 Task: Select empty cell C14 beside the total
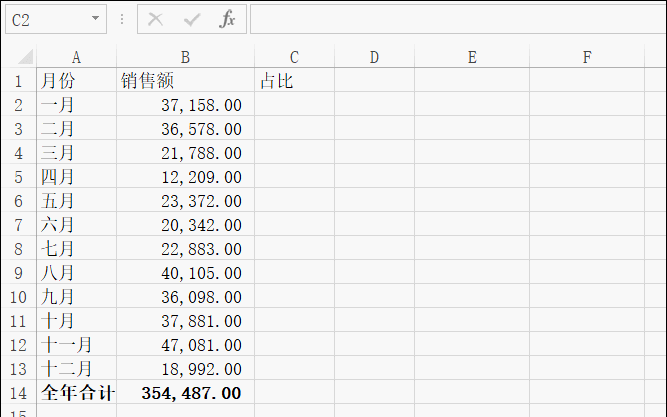tap(294, 393)
